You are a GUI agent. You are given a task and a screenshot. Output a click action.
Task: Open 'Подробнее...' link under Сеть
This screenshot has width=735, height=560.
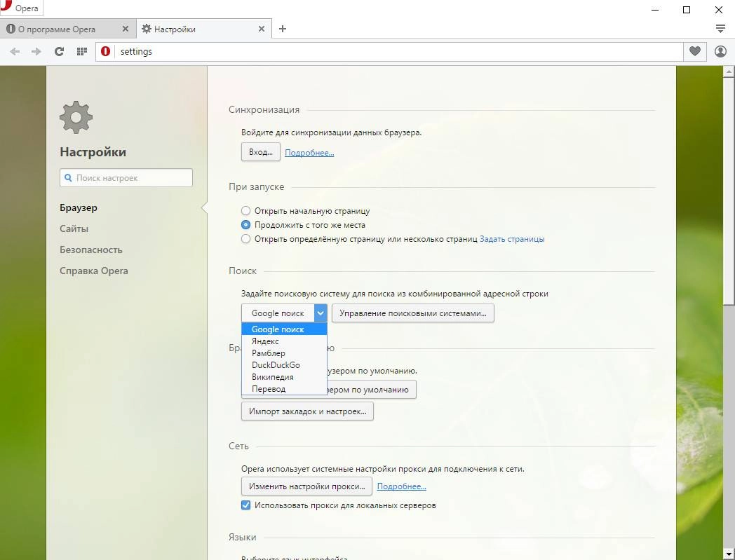click(x=402, y=486)
